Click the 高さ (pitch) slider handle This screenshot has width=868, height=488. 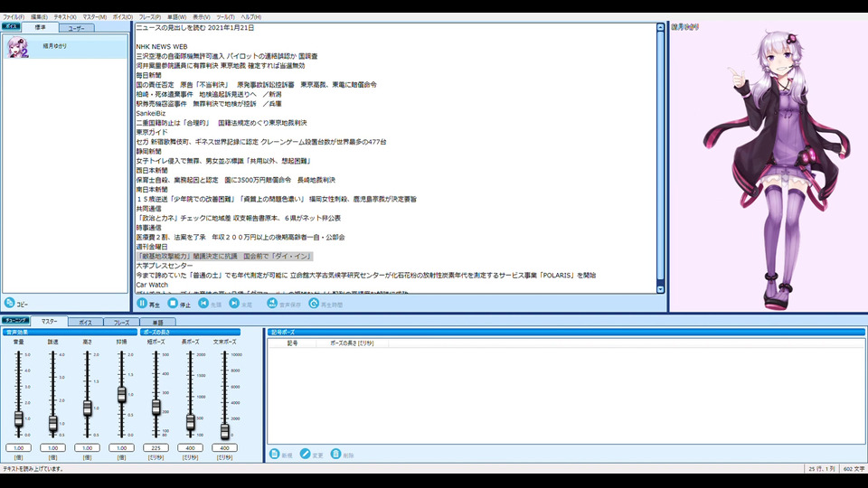point(88,408)
